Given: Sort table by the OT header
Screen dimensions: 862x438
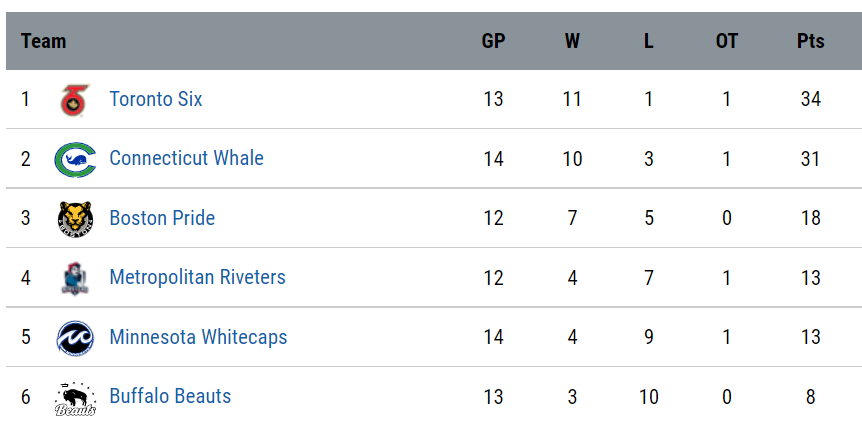Looking at the screenshot, I should (726, 41).
